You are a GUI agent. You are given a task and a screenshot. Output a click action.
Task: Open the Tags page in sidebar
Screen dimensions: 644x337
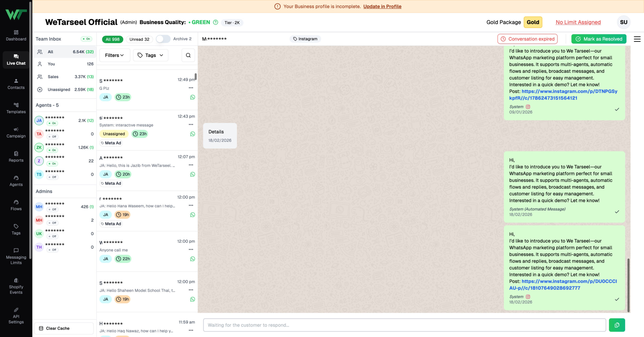(x=16, y=230)
